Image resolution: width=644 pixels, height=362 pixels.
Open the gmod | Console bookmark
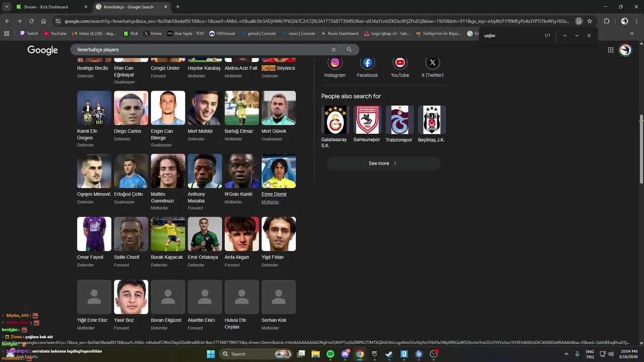(258, 34)
